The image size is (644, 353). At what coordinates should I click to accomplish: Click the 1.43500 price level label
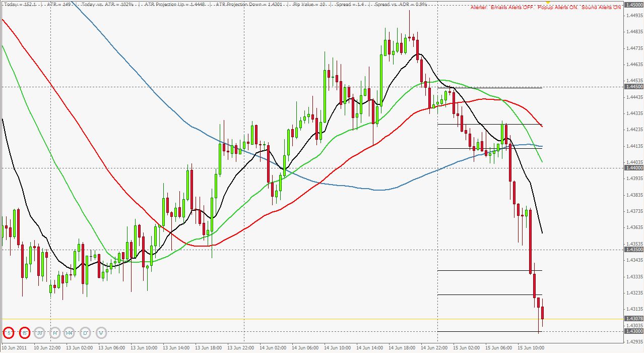(634, 249)
